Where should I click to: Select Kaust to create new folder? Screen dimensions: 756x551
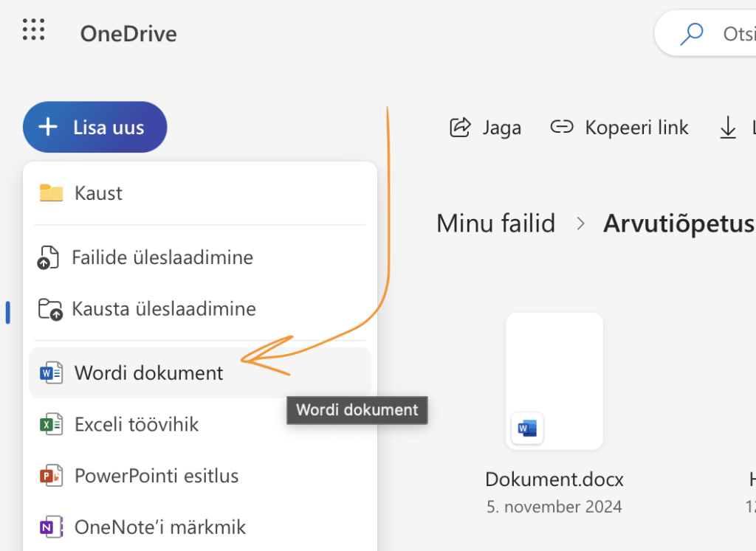pos(98,193)
